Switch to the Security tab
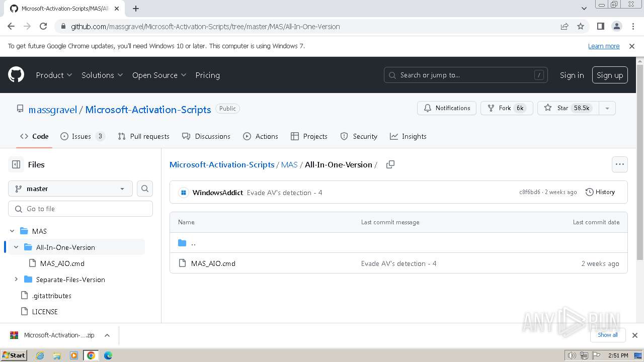The image size is (644, 362). [x=359, y=136]
